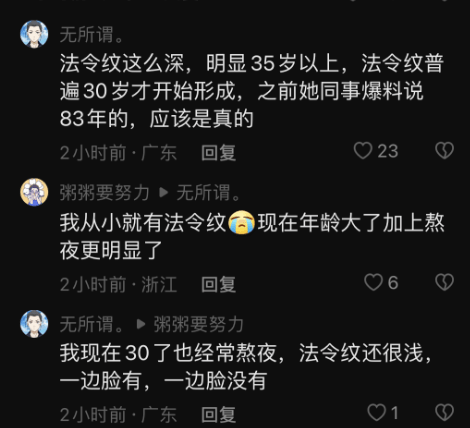This screenshot has width=470, height=428.
Task: Open username 粥粥要努力 in second comment header
Action: pyautogui.click(x=104, y=193)
